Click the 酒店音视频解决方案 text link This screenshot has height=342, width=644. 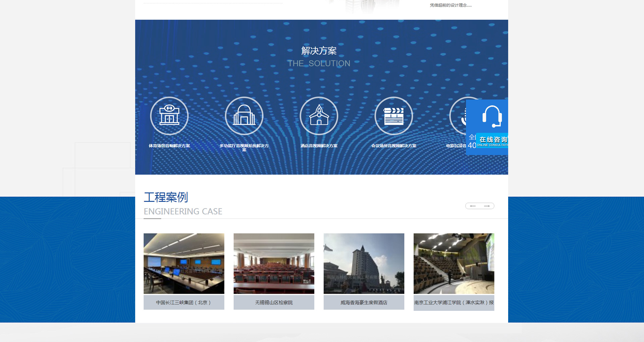coord(319,146)
